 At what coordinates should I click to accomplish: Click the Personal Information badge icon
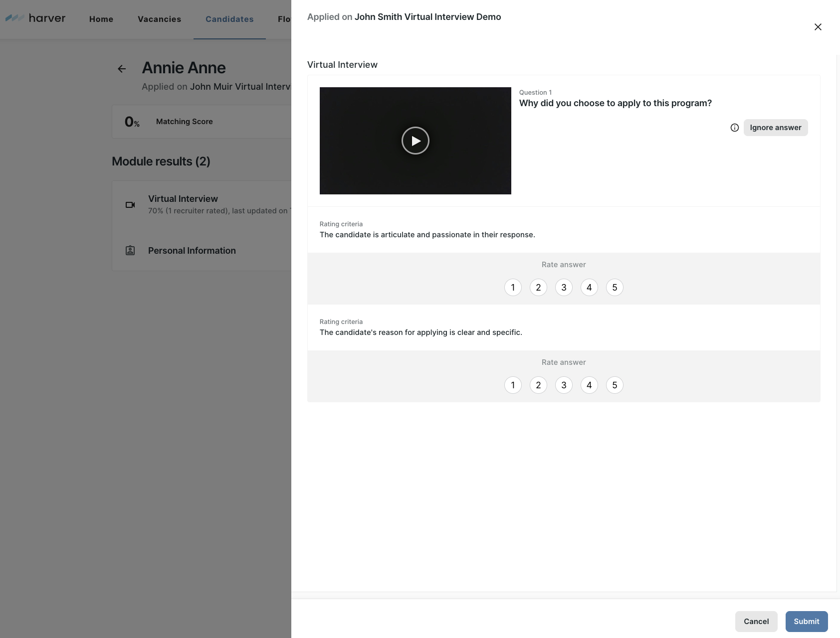tap(130, 251)
